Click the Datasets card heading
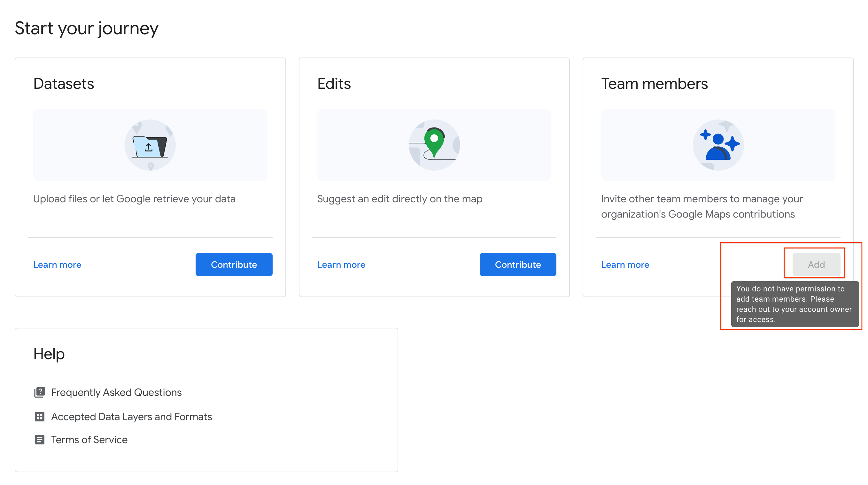The width and height of the screenshot is (868, 485). tap(64, 83)
